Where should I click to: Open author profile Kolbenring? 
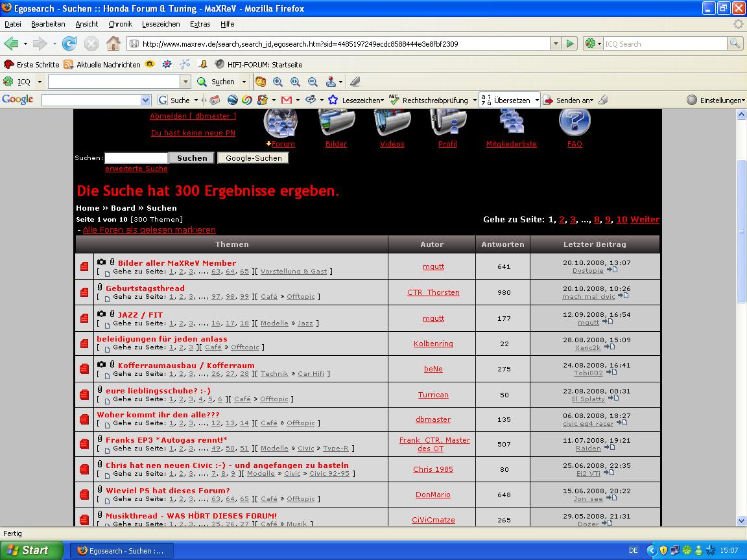click(433, 344)
